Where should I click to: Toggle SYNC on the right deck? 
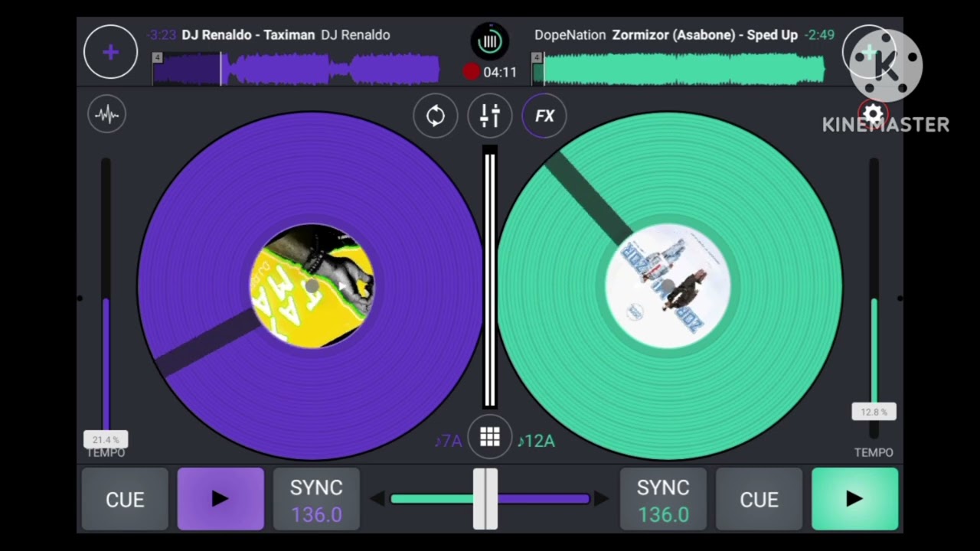click(663, 499)
